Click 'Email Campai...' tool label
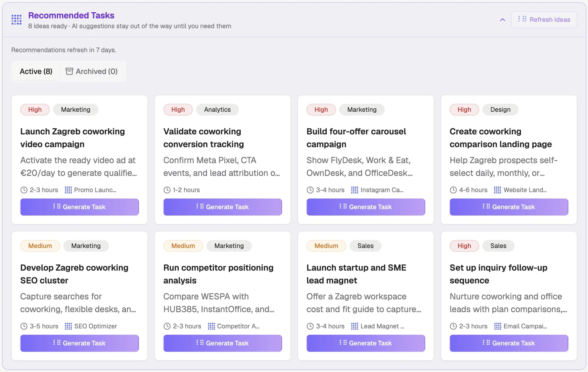 [525, 326]
